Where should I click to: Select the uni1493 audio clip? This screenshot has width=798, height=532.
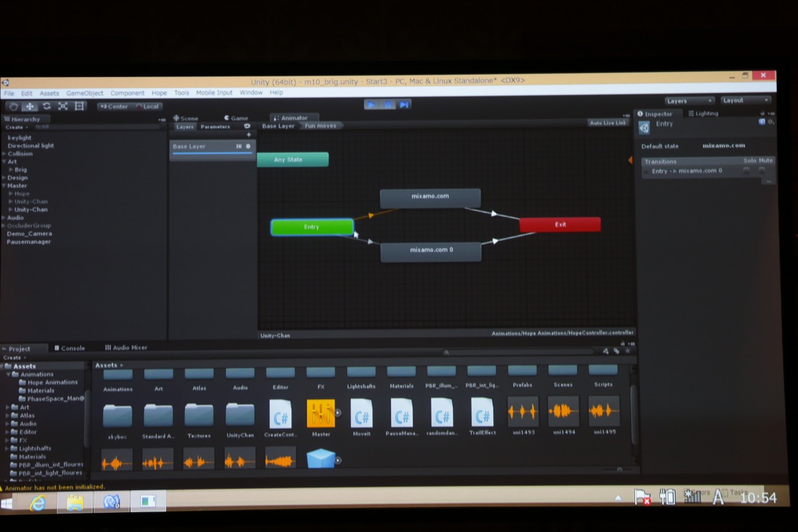523,416
